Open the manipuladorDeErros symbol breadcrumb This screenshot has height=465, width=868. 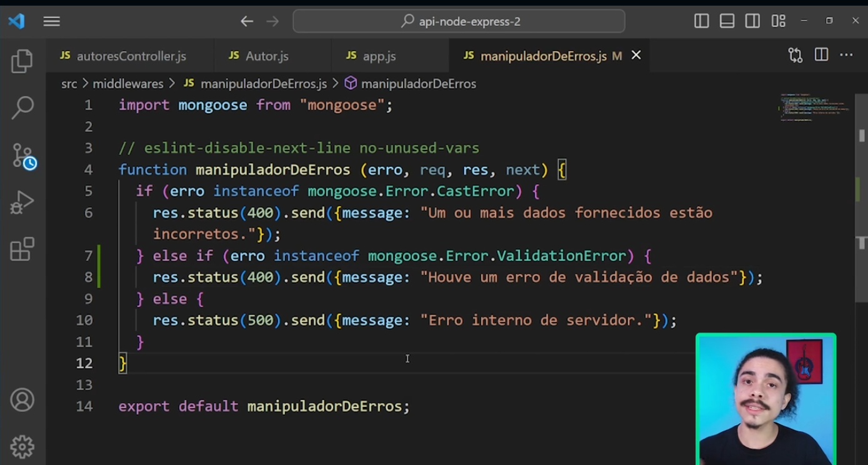tap(411, 84)
